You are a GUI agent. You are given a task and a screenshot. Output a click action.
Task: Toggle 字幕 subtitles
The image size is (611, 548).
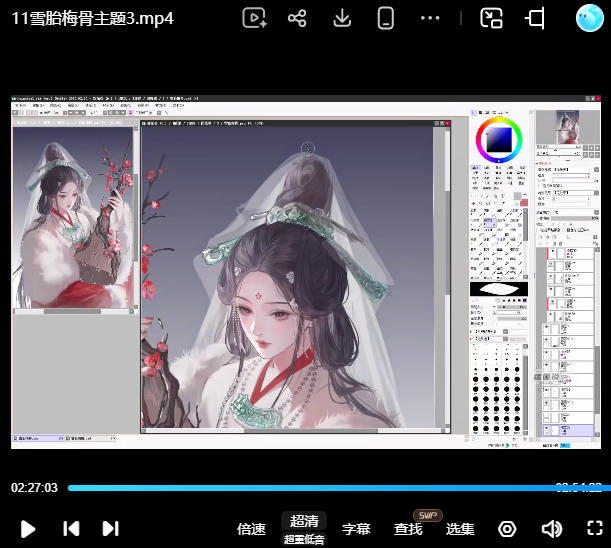tap(356, 529)
